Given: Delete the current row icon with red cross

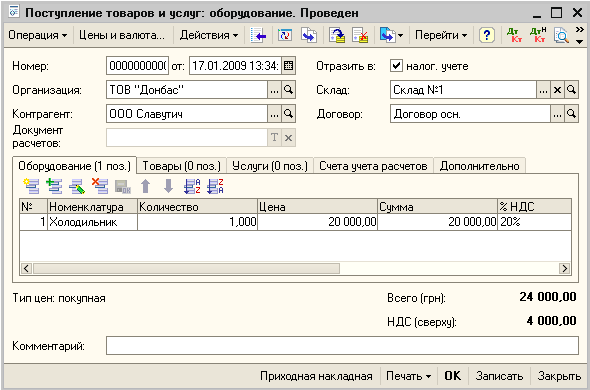Looking at the screenshot, I should point(100,186).
